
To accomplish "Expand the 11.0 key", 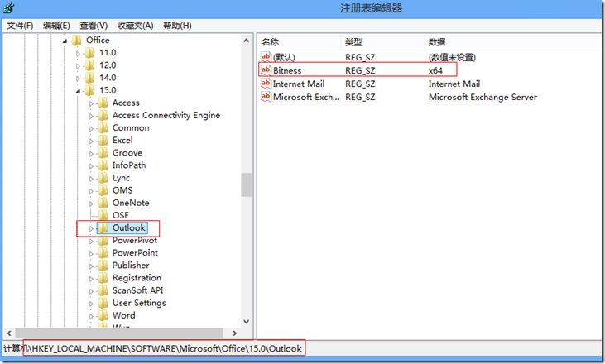I will (78, 53).
